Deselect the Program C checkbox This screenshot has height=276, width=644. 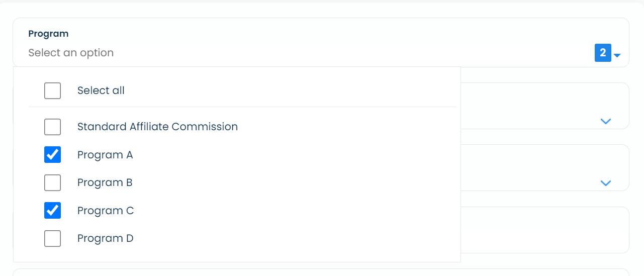[52, 211]
